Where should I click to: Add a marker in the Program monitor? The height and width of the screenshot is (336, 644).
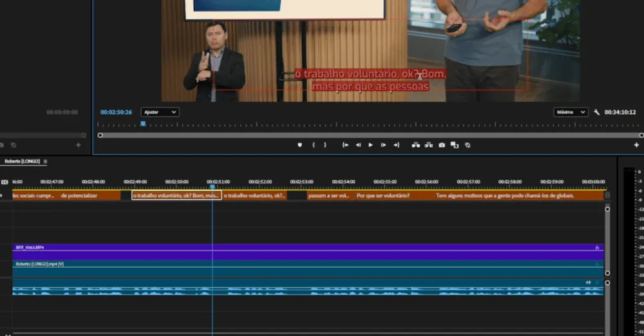click(x=300, y=145)
